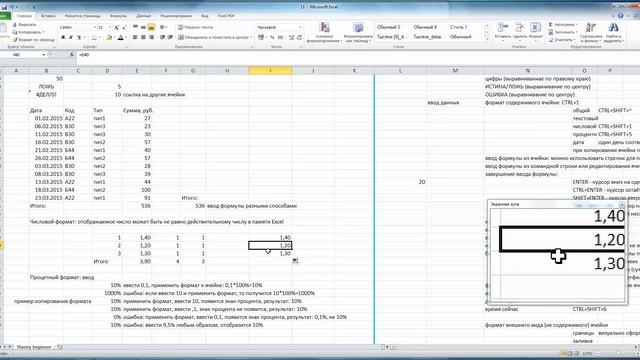Select cell style Обычный 5

[x=389, y=27]
